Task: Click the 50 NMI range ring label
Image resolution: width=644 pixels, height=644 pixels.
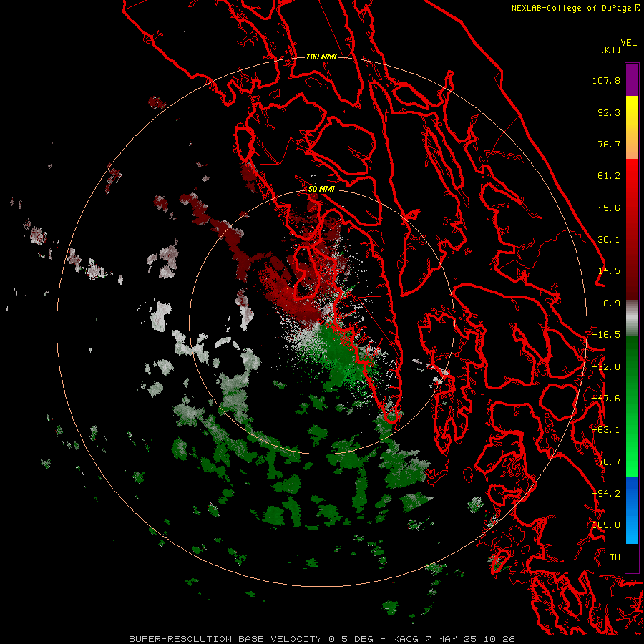Action: (x=321, y=190)
